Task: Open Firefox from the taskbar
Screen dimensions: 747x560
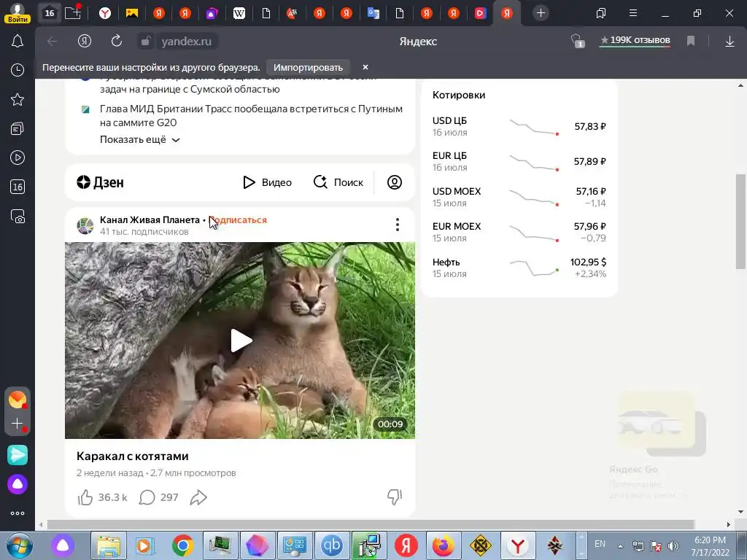Action: [443, 545]
